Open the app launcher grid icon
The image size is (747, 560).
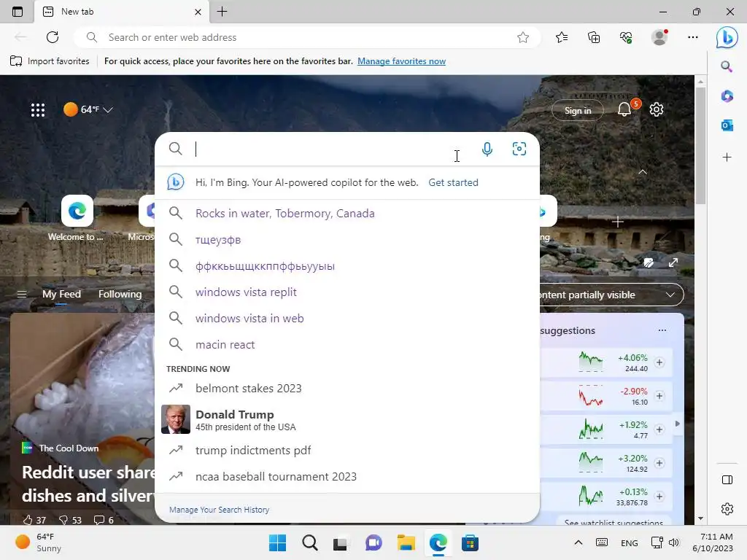[x=38, y=110]
